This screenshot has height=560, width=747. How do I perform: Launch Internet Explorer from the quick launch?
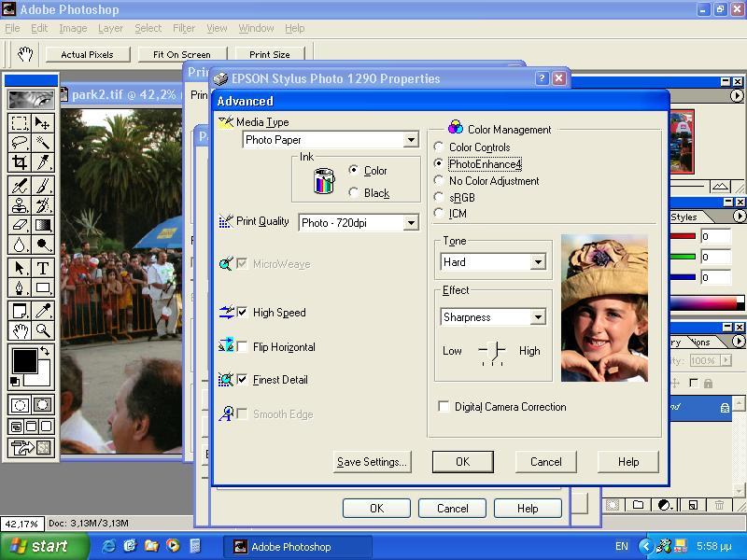tap(109, 546)
